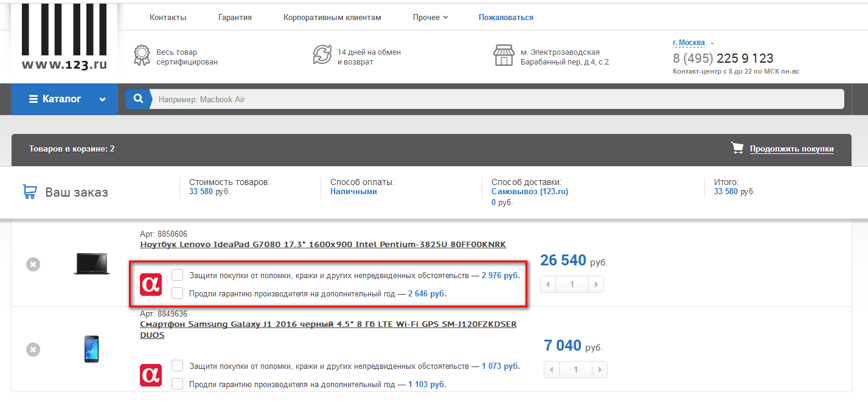Click the shopping cart icon near Продолжить покупки
The height and width of the screenshot is (420, 868).
click(737, 148)
